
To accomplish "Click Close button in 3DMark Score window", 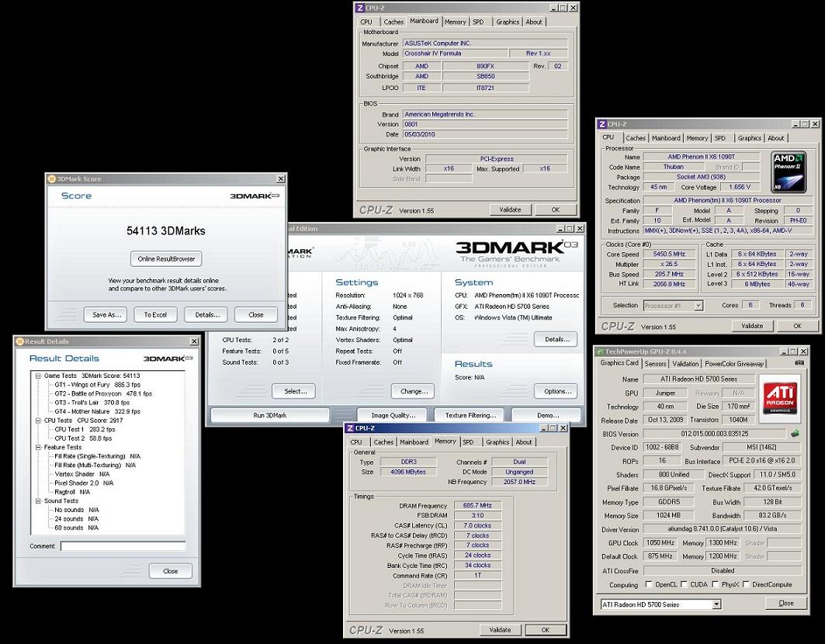I will 255,315.
